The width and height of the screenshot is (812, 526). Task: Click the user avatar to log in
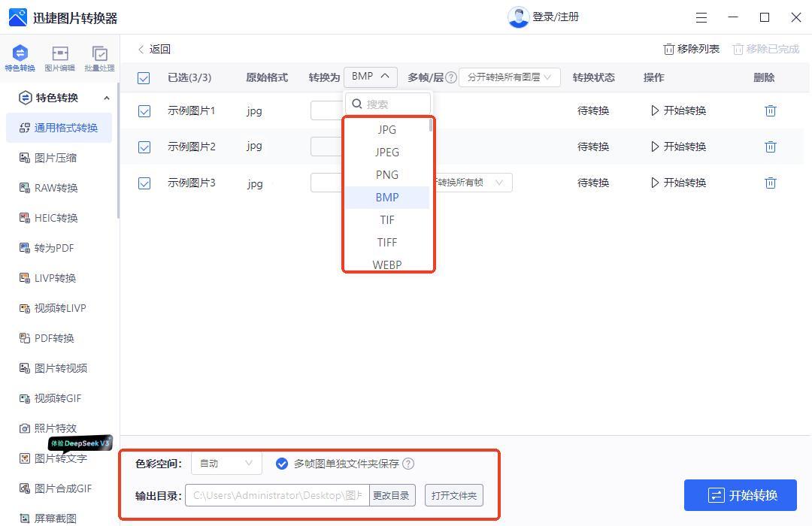518,17
